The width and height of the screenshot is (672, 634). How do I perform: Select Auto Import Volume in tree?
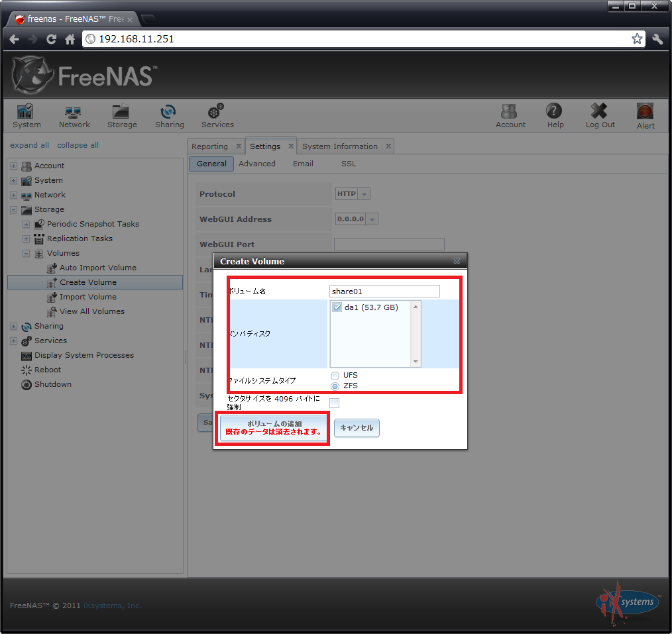pos(97,268)
